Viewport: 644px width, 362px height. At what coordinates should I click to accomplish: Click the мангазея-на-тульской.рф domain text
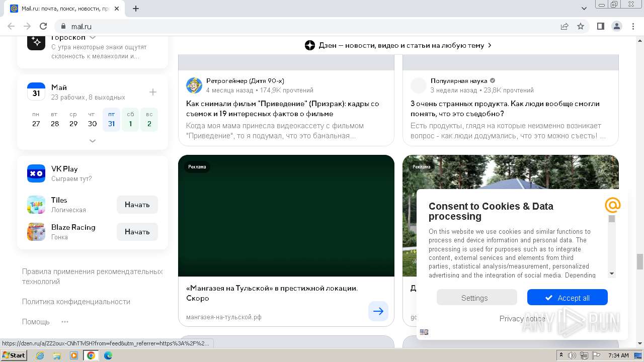point(224,317)
